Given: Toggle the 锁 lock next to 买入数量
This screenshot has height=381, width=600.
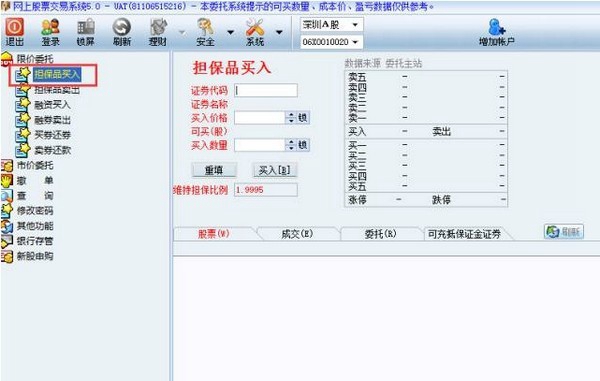Looking at the screenshot, I should click(303, 145).
